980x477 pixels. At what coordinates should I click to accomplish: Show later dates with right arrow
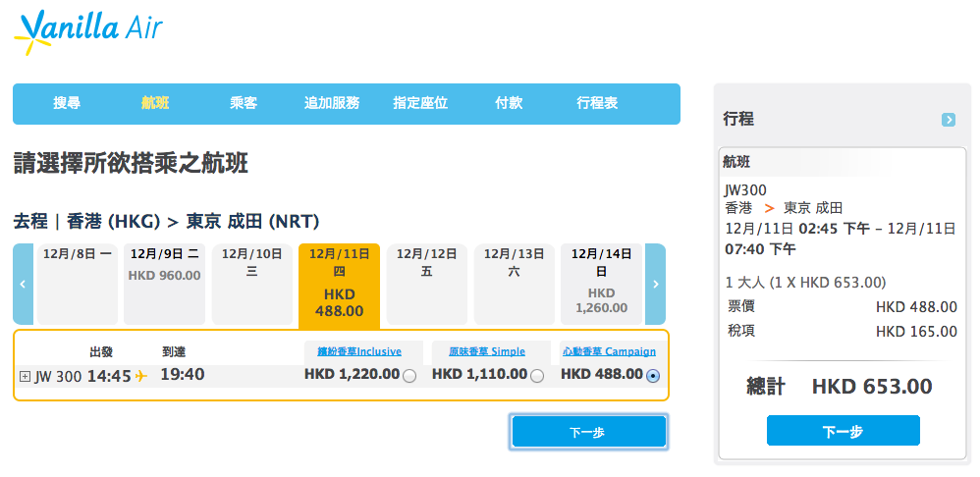pos(655,284)
